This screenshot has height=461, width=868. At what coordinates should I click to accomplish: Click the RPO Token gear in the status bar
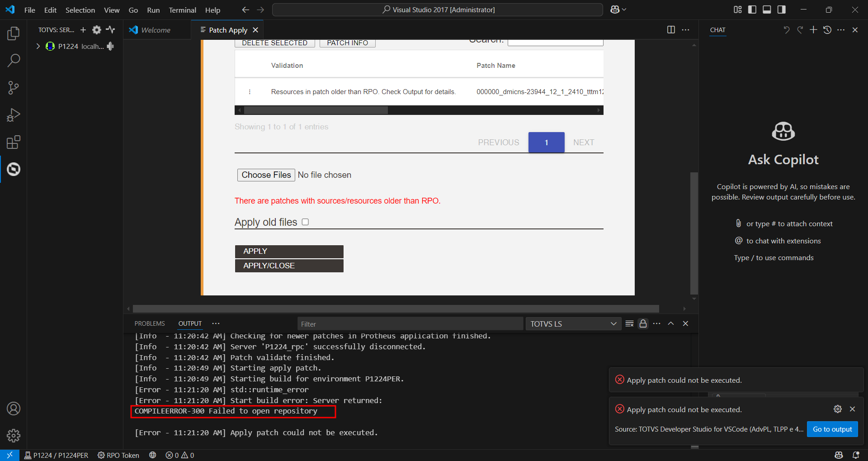[x=101, y=455]
